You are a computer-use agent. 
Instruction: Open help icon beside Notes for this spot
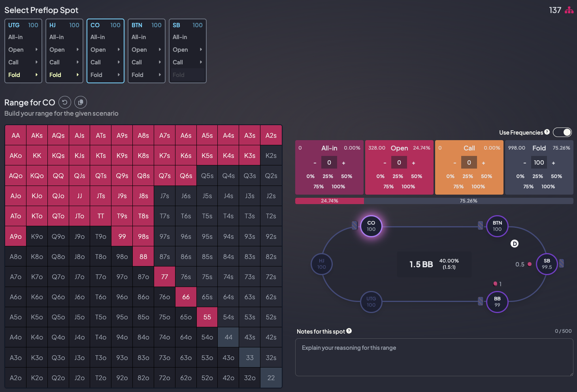point(349,331)
